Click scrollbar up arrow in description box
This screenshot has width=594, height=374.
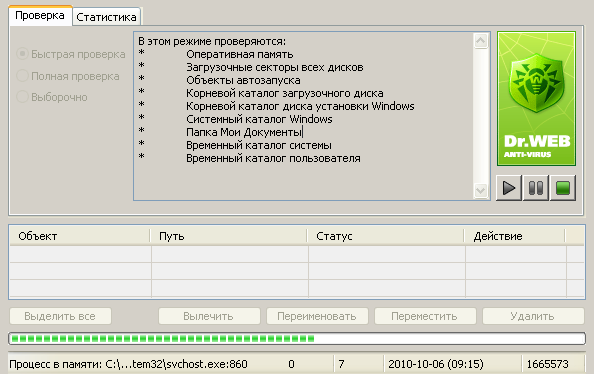(x=481, y=41)
